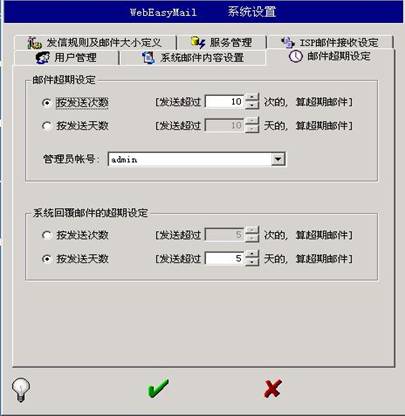Click the system reply days field showing 5
The height and width of the screenshot is (416, 405).
pyautogui.click(x=225, y=258)
